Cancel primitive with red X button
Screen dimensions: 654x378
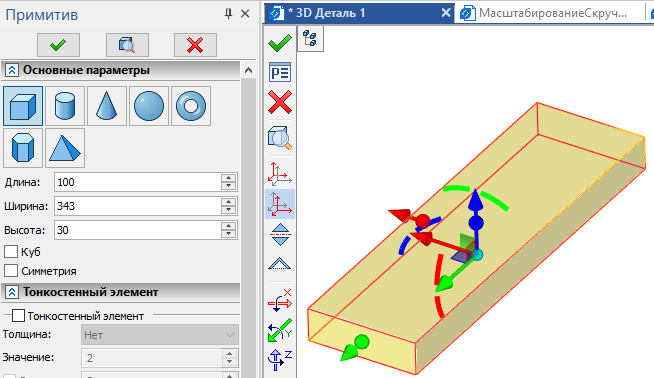click(195, 45)
